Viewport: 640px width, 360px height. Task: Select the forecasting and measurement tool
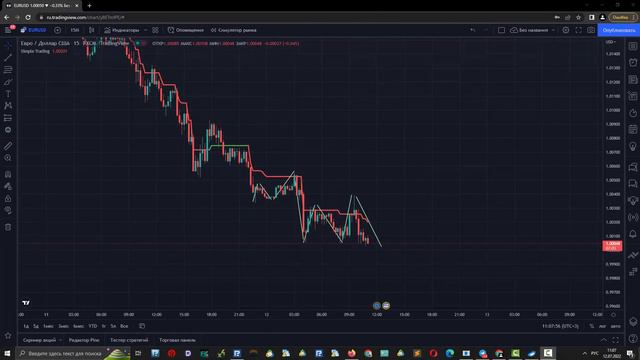coord(8,118)
